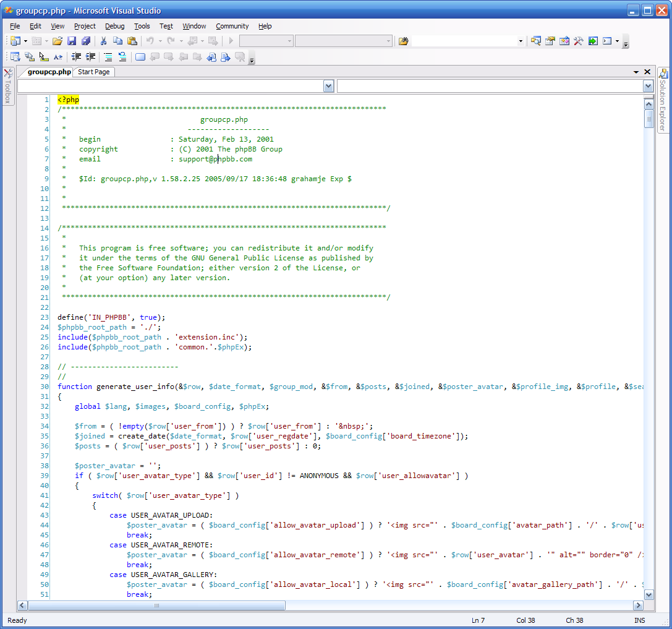
Task: Click the vertical scrollbar up arrow
Action: 649,104
